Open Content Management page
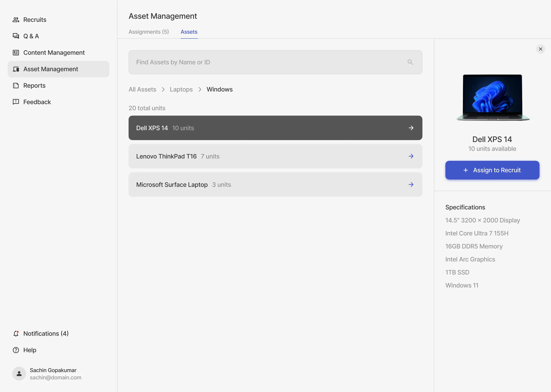 59,53
